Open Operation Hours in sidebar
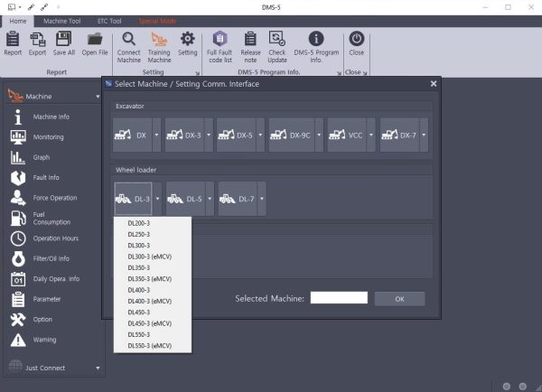The height and width of the screenshot is (392, 542). (55, 238)
